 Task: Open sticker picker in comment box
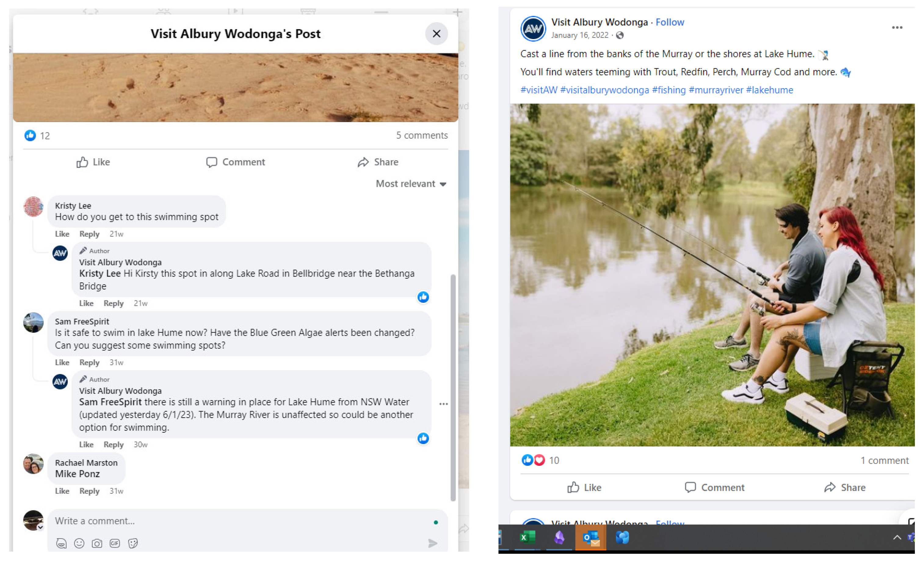pyautogui.click(x=133, y=543)
